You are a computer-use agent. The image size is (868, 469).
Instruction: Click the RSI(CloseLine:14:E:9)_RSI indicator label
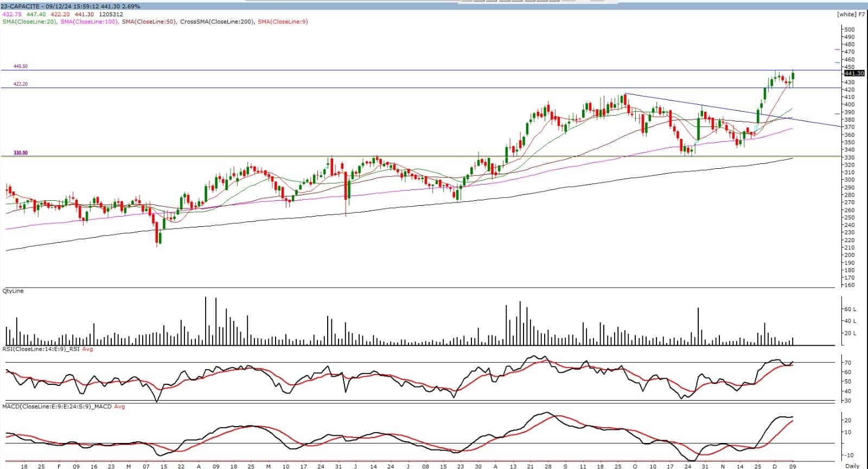41,349
